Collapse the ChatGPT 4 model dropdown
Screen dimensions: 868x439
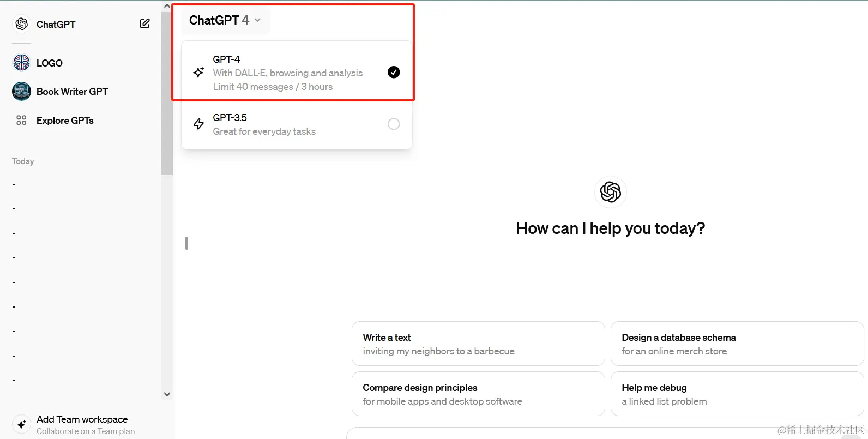[x=225, y=20]
